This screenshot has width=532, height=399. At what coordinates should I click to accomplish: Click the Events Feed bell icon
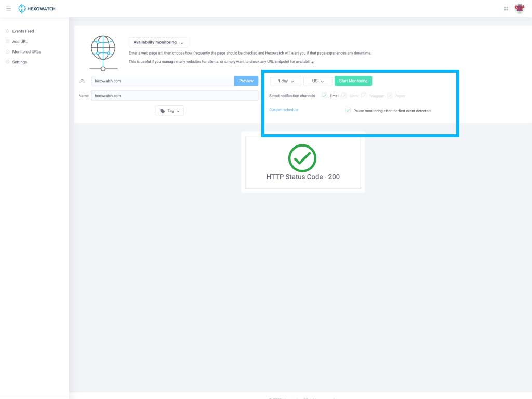coord(7,31)
